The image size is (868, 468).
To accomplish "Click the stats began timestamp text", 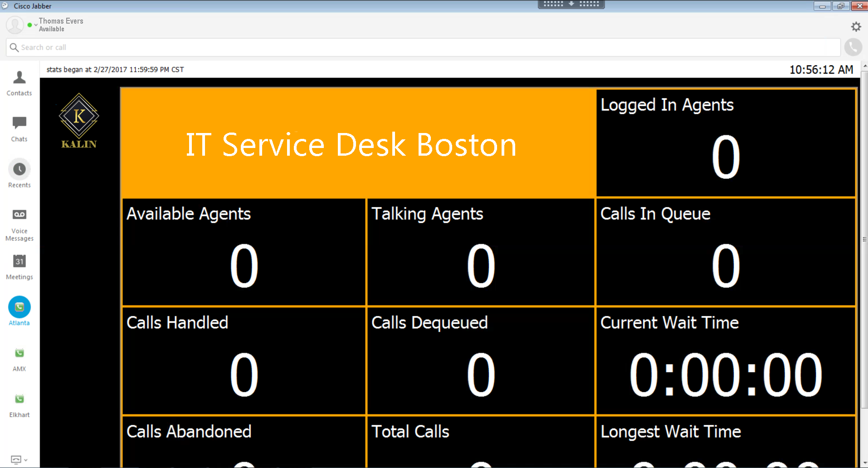I will tap(115, 69).
